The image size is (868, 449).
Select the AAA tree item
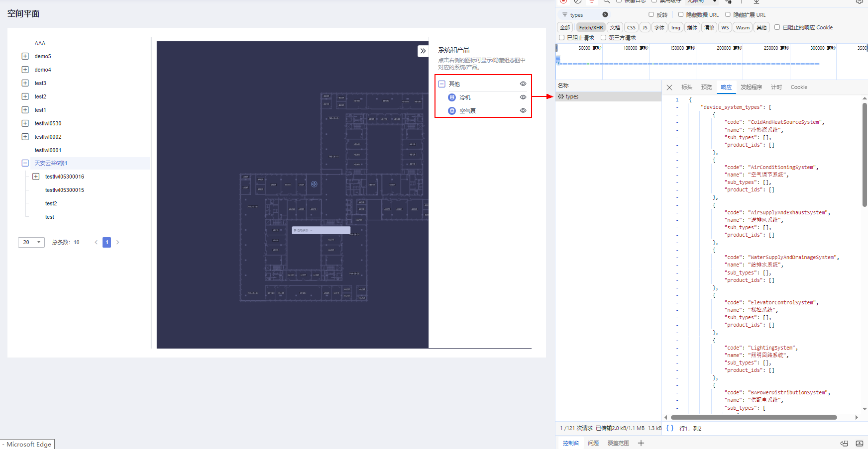(40, 43)
